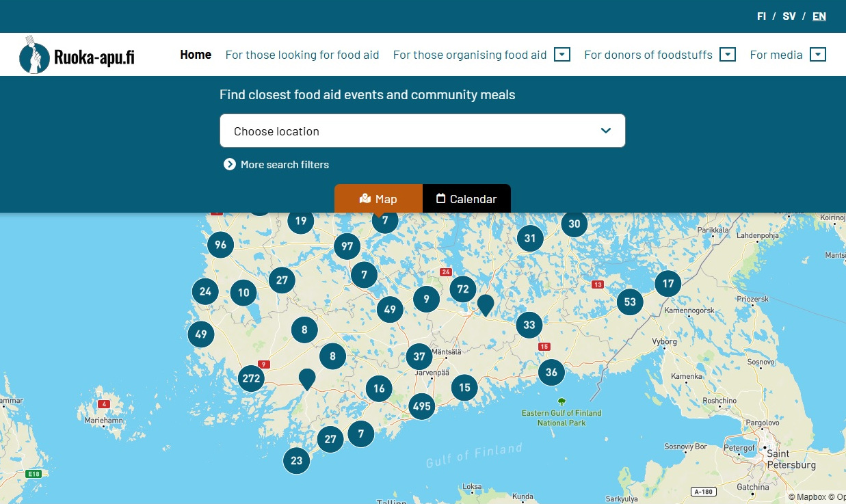Click the Ruoka-apu.fi logo
This screenshot has height=504, width=846.
click(x=77, y=55)
